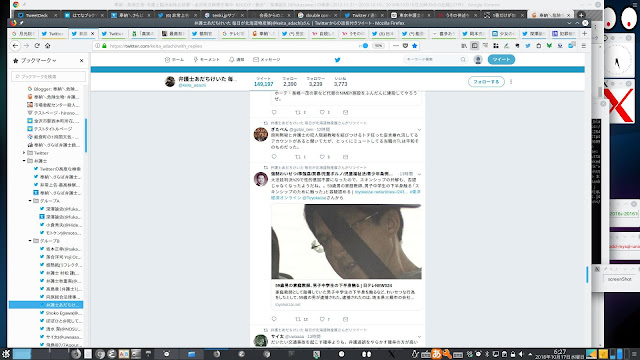Go back with Firefox back arrow

pos(16,46)
